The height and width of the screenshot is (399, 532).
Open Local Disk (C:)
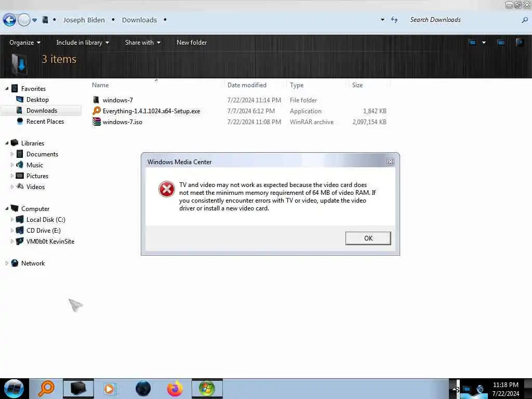pos(46,220)
